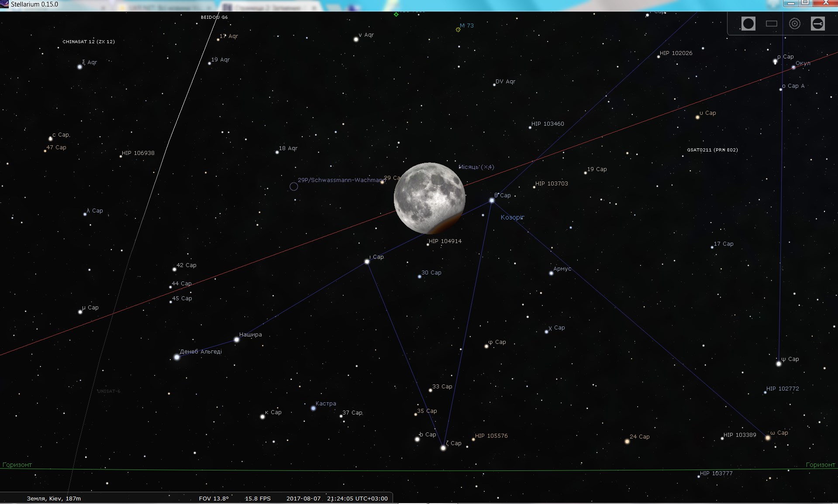Click the green diamond marker at top
This screenshot has width=838, height=504.
coord(396,14)
